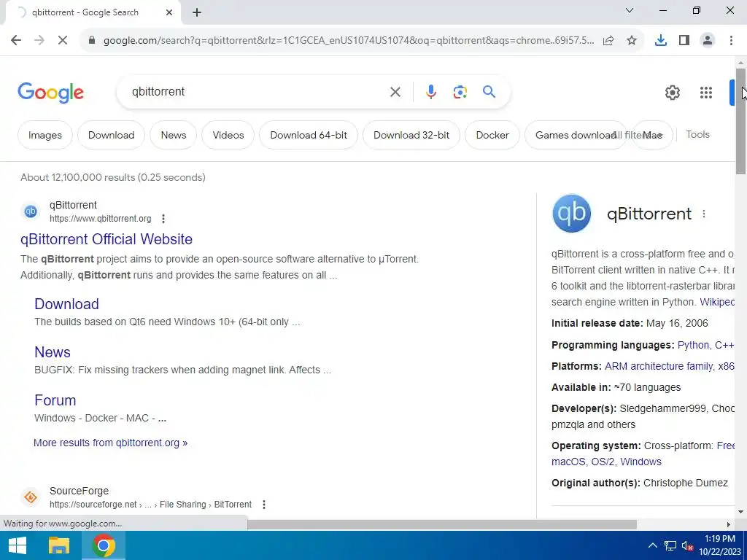This screenshot has height=560, width=747.
Task: Open the Python programming language link
Action: (x=694, y=345)
